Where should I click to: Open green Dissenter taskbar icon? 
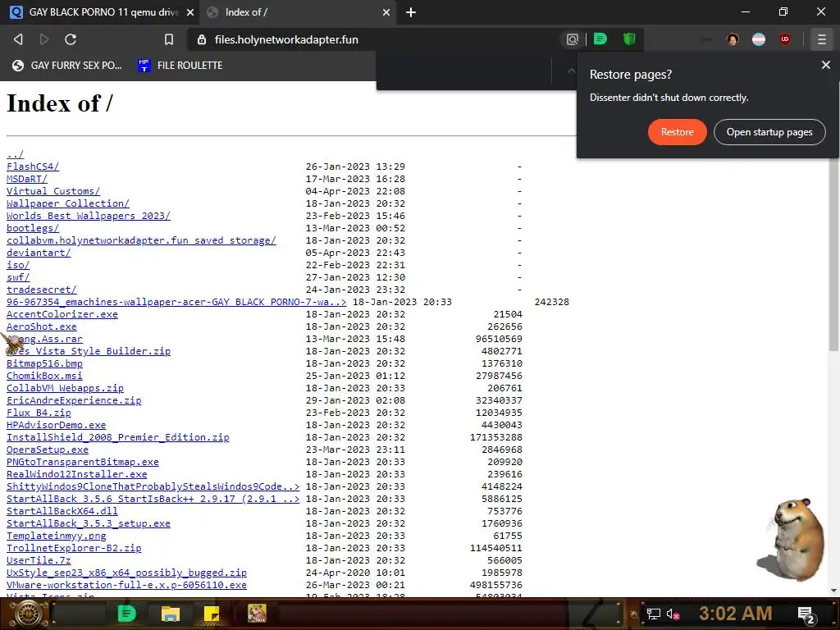pyautogui.click(x=127, y=614)
